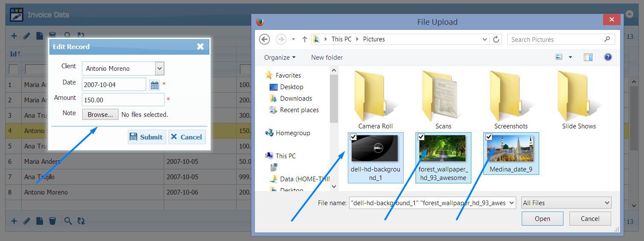Go up one folder level arrow
Viewport: 644px width, 241px height.
[304, 39]
